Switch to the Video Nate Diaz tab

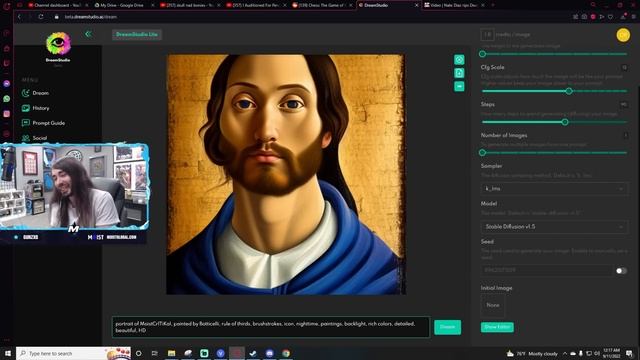coord(454,5)
